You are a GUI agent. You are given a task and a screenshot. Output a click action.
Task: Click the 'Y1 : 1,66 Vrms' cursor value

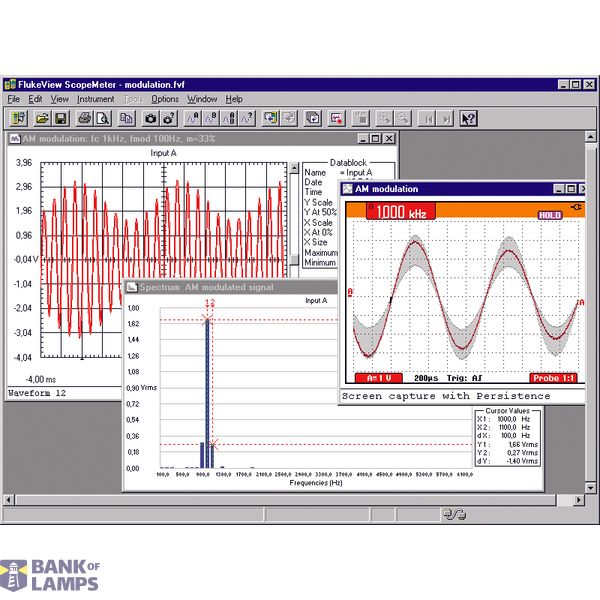[x=507, y=445]
